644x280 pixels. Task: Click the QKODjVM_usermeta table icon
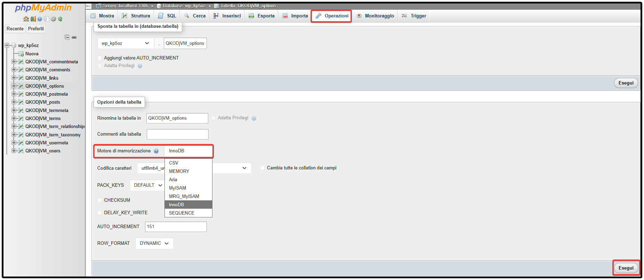[21, 143]
